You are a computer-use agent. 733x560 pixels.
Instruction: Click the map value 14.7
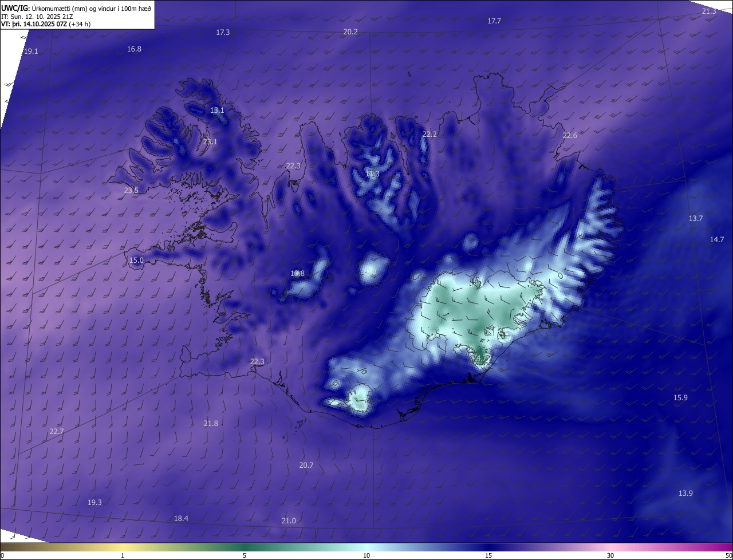717,240
